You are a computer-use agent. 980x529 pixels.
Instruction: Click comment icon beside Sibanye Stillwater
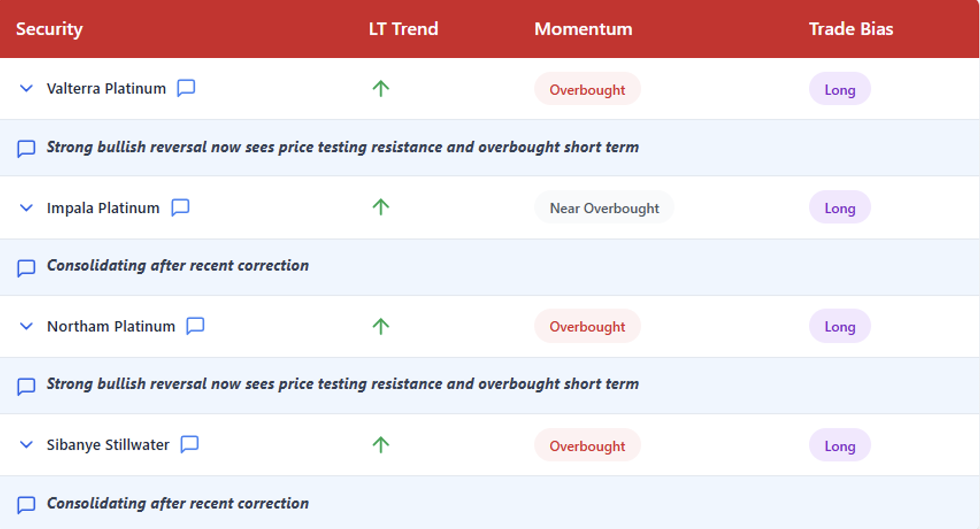pyautogui.click(x=190, y=444)
